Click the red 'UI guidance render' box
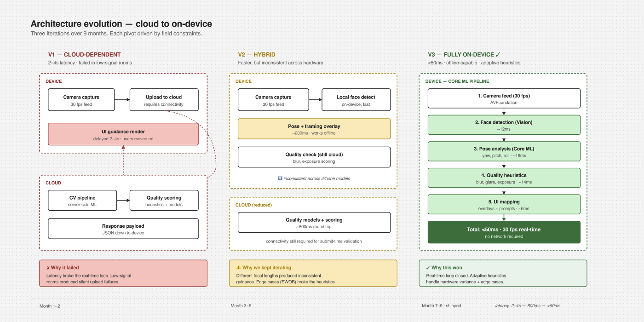The height and width of the screenshot is (322, 644). click(x=123, y=134)
